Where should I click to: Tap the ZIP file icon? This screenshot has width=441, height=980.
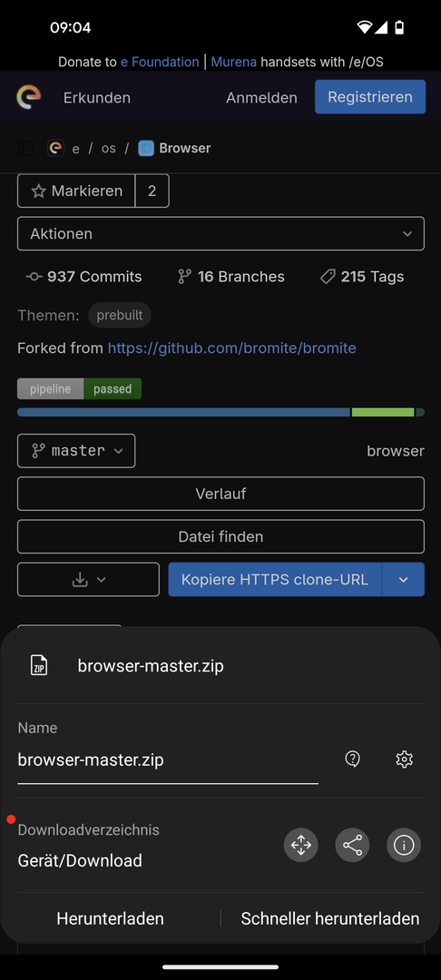click(39, 666)
